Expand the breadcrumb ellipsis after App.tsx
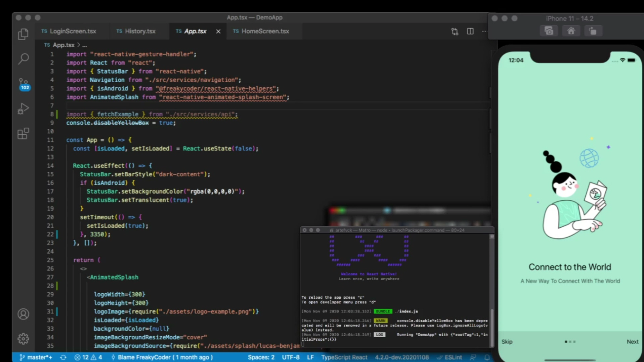644x362 pixels. coord(85,45)
